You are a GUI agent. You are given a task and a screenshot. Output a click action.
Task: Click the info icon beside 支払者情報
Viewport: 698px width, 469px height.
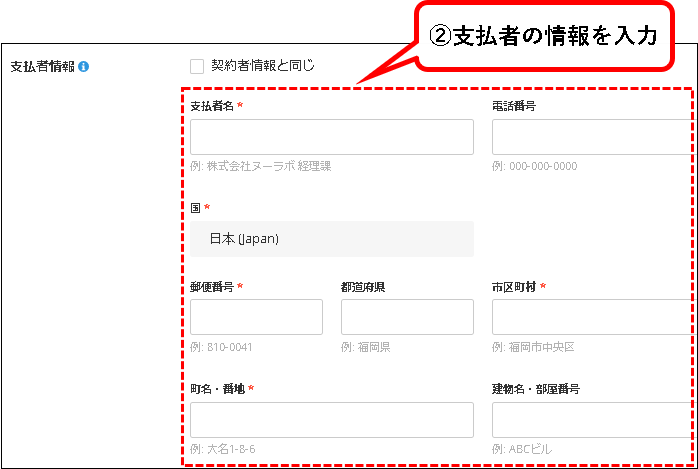tap(83, 67)
